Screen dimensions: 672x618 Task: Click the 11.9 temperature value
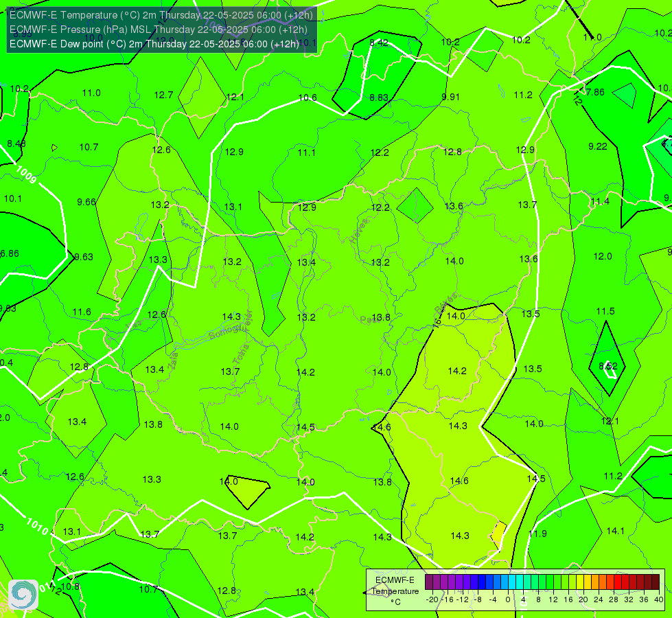click(538, 534)
